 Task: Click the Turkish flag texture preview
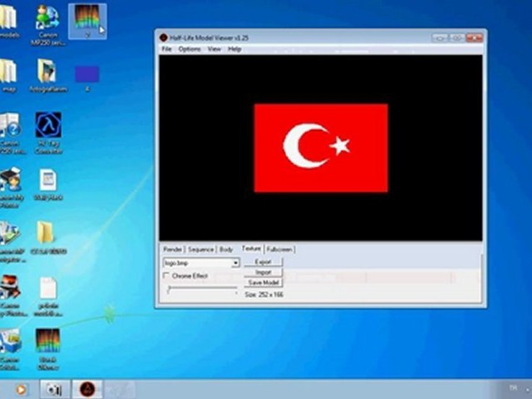click(x=321, y=148)
